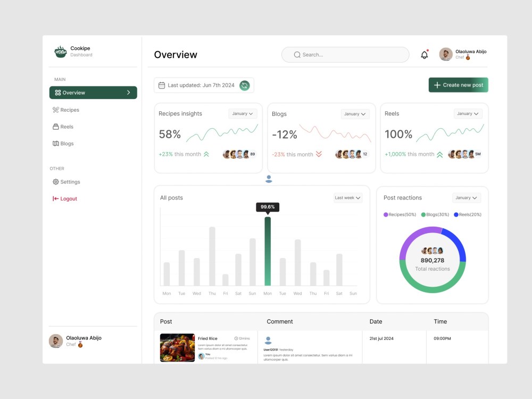Click the avatars inside the reactions donut
The image size is (532, 399).
coord(432,251)
